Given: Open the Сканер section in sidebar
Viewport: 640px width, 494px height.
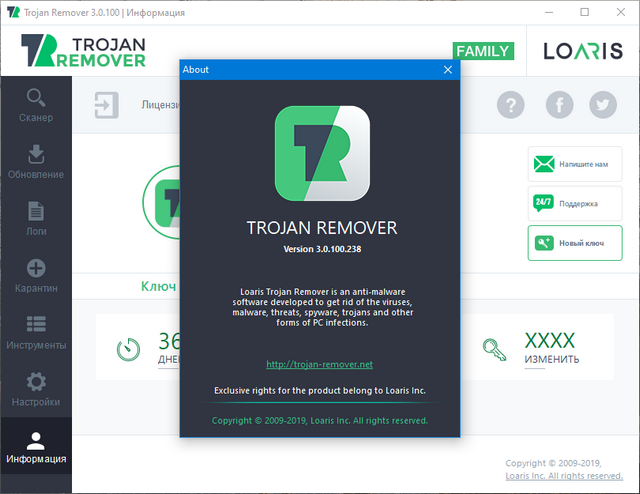Looking at the screenshot, I should [x=36, y=105].
